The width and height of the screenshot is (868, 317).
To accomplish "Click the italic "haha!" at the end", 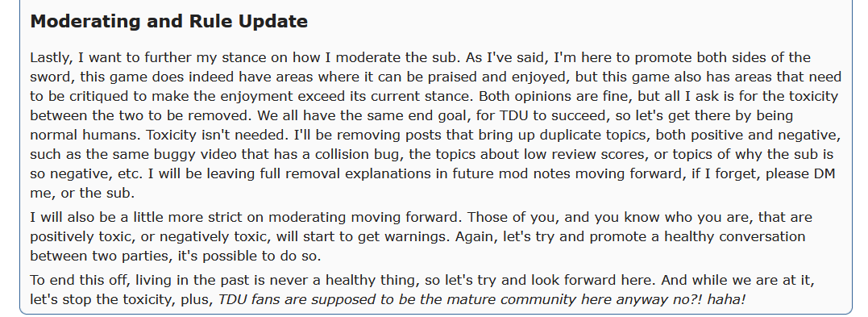I will [726, 300].
